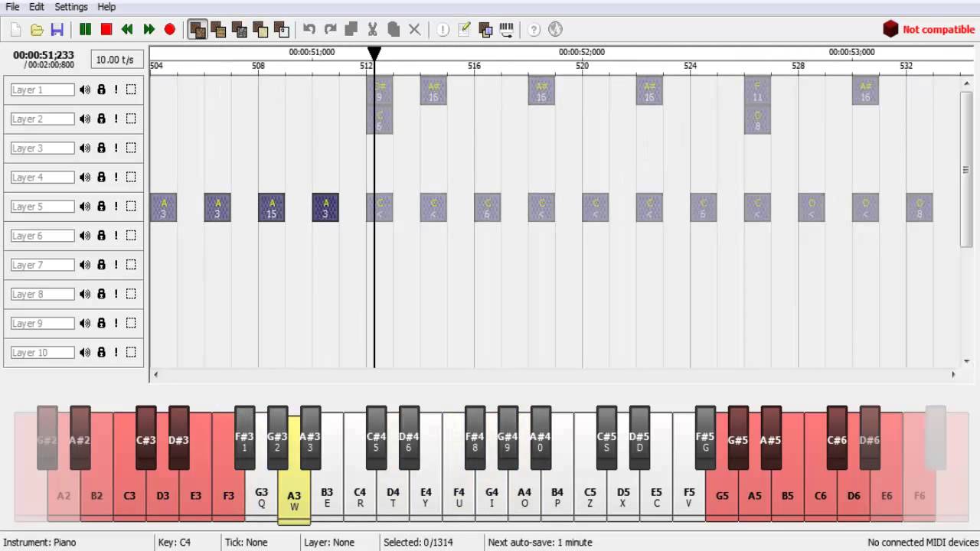Copy selected notes
980x551 pixels.
click(351, 30)
